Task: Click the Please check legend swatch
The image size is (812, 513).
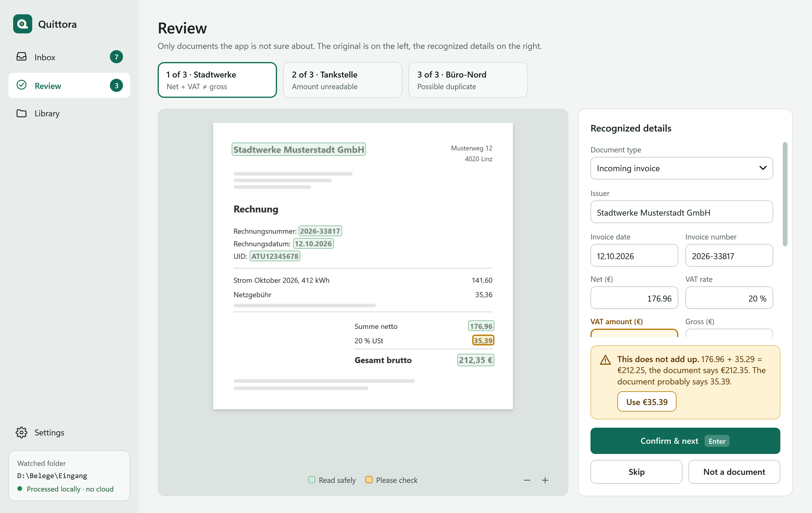Action: [369, 480]
